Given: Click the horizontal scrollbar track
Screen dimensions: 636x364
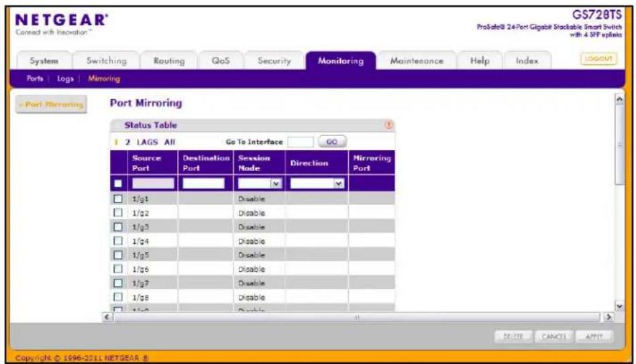Looking at the screenshot, I should click(x=357, y=317).
